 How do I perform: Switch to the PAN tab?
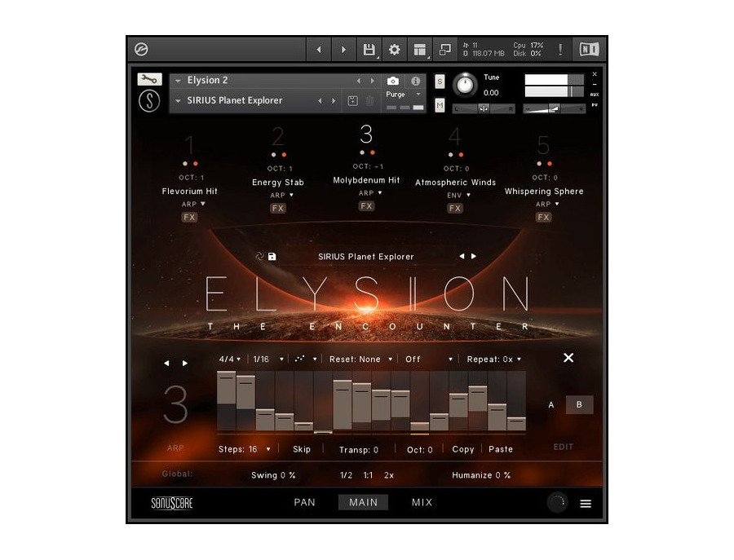click(304, 502)
